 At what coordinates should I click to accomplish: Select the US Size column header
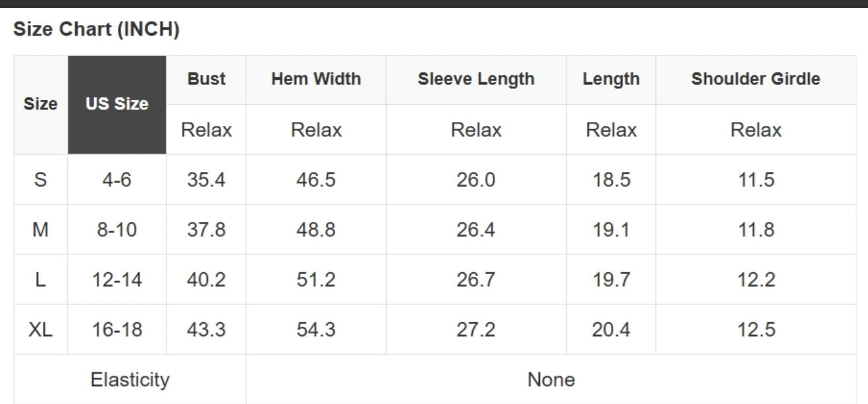117,104
